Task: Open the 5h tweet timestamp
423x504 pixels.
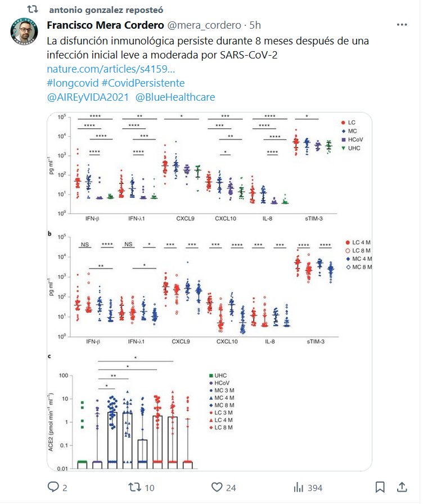Action: pos(255,25)
